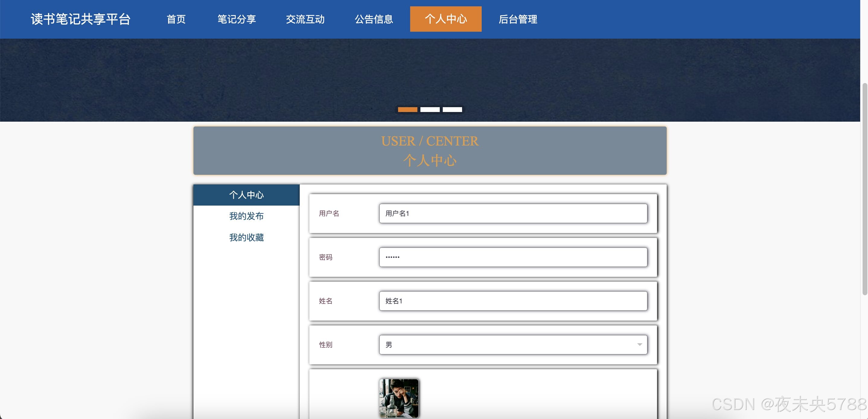Expand the 性别 dropdown arrow
The image size is (868, 419).
pos(639,344)
